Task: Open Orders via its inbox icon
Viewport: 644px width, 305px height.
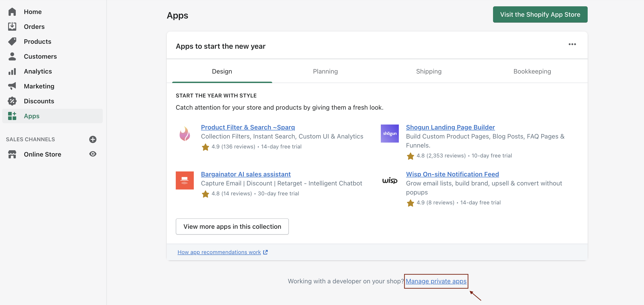Action: tap(12, 27)
